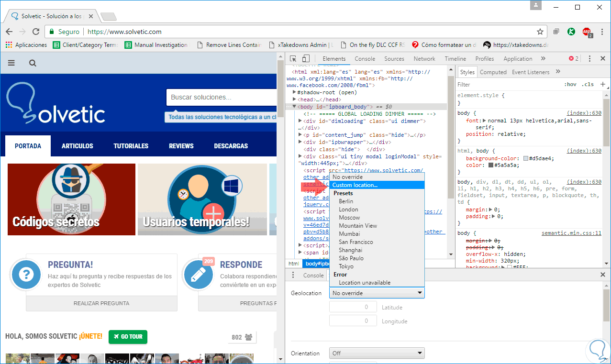Screen dimensions: 611x364
Task: Click the Longitude input field
Action: click(x=354, y=321)
